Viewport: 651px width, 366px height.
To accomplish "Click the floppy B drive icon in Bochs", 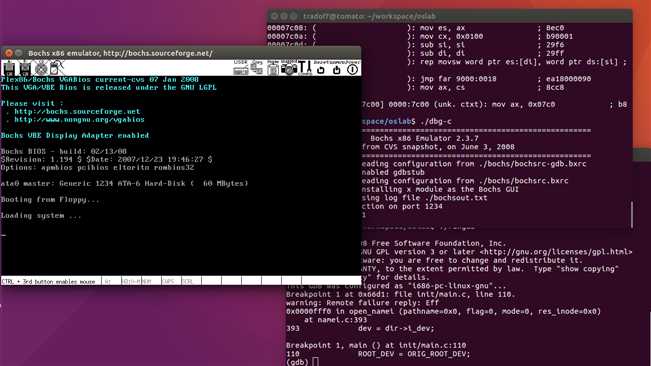I will coord(25,68).
